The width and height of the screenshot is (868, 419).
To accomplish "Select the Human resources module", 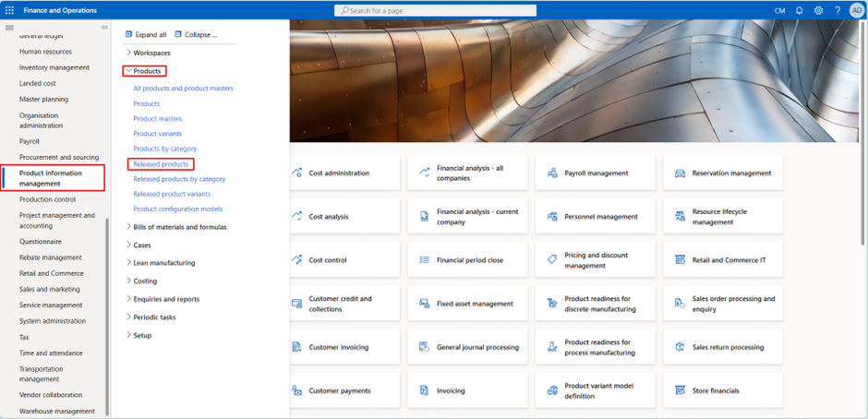I will [x=45, y=52].
